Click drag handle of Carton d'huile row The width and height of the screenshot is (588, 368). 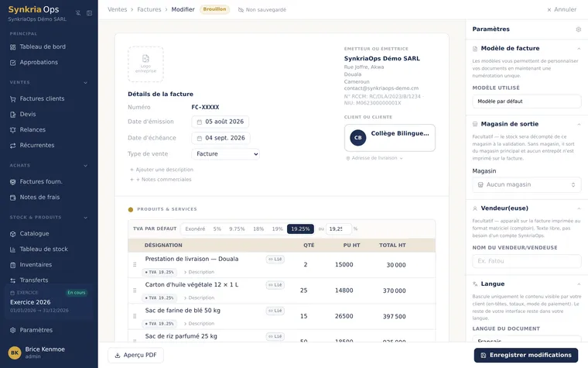click(x=135, y=291)
